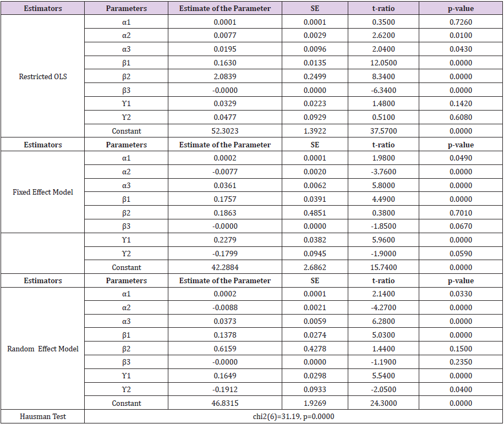This screenshot has width=504, height=424.
Task: Click the p-value 0.2350
Action: pos(461,362)
